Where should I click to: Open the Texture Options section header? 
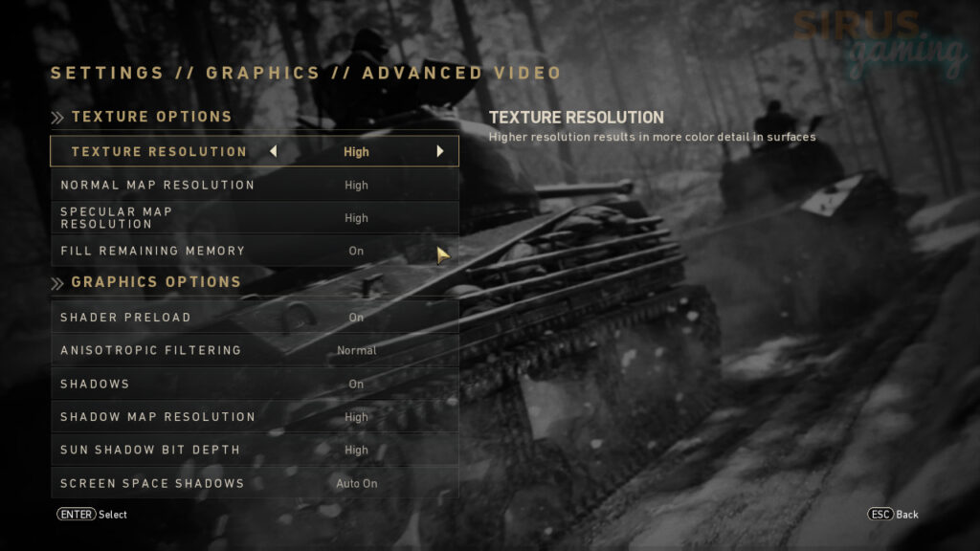coord(152,117)
